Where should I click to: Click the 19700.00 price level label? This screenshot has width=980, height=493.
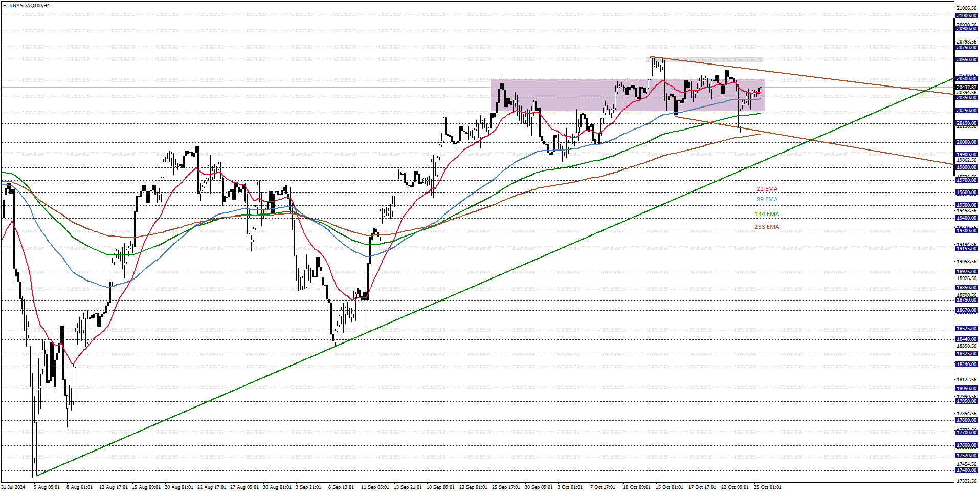[x=967, y=180]
